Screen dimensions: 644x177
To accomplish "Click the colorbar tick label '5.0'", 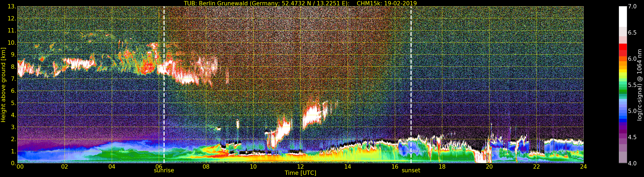I will (632, 111).
